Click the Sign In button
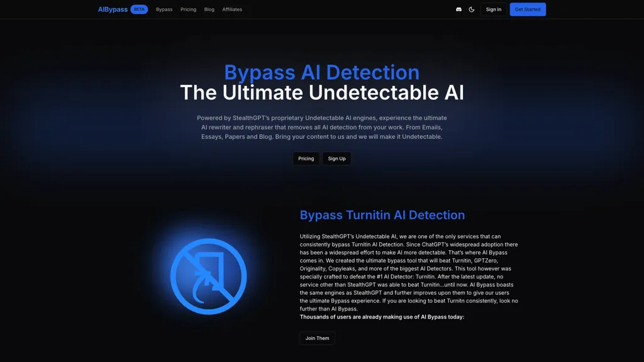Screen dimensions: 644x362 [x=493, y=9]
